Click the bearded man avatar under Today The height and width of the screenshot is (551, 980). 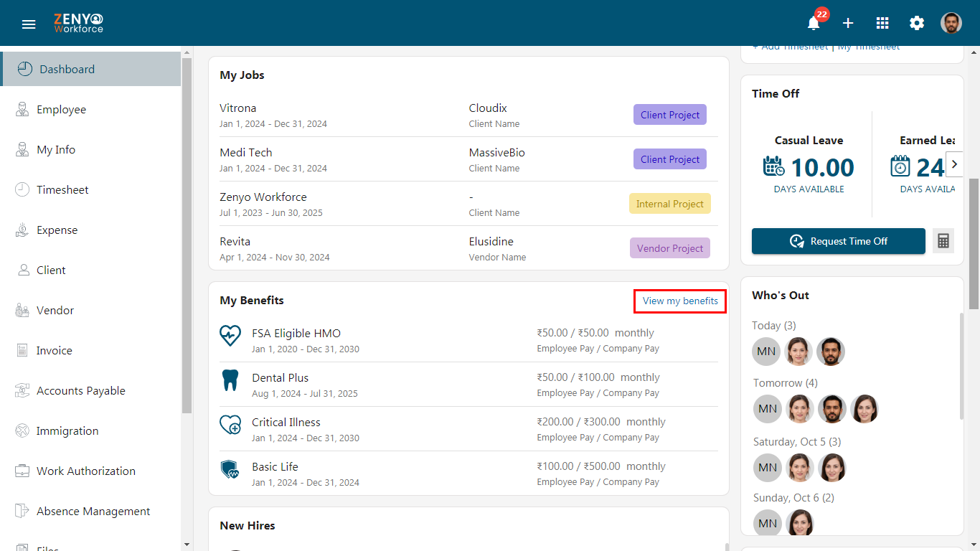[x=831, y=352]
